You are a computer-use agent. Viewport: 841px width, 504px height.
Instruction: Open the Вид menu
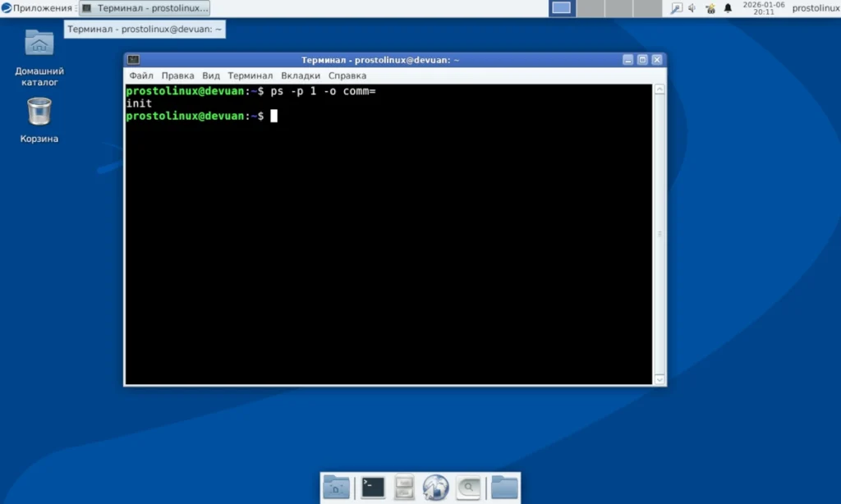point(211,76)
